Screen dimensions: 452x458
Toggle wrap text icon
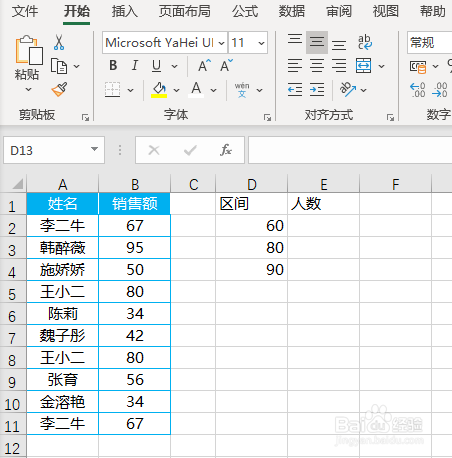(x=365, y=42)
